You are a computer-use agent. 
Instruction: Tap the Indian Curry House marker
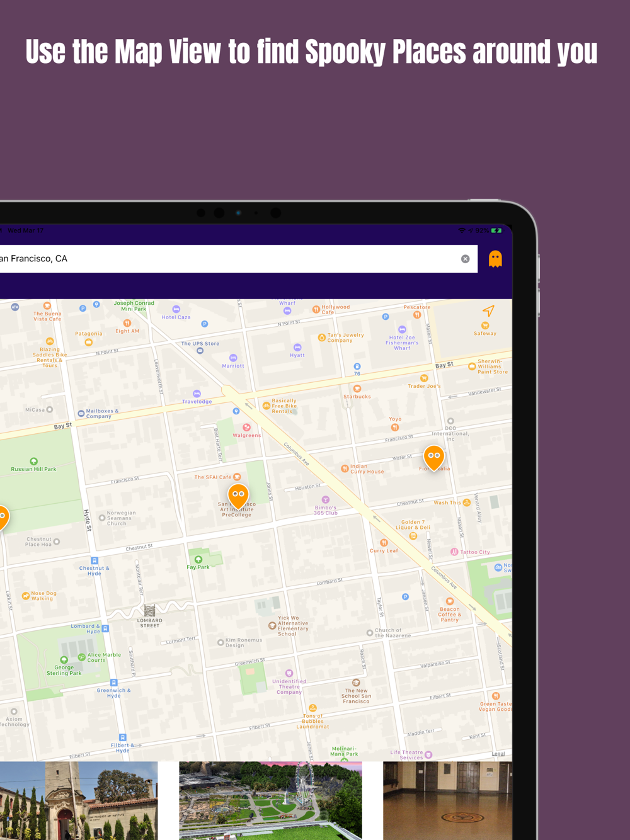coord(345,468)
